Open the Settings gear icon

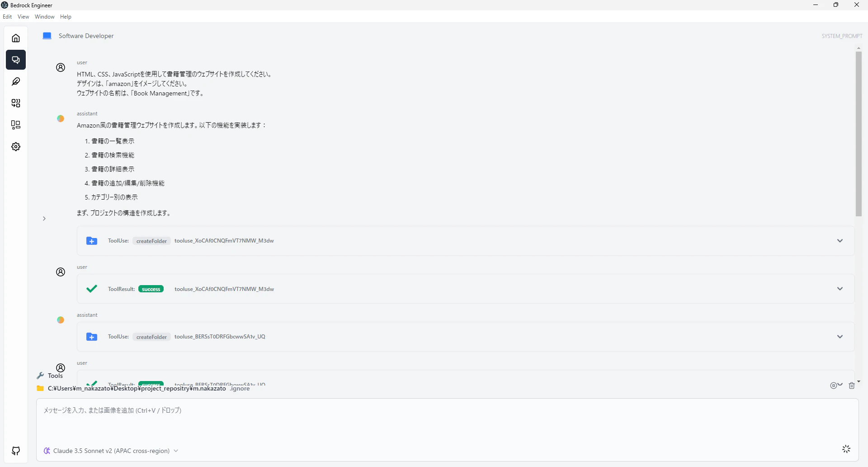point(16,147)
